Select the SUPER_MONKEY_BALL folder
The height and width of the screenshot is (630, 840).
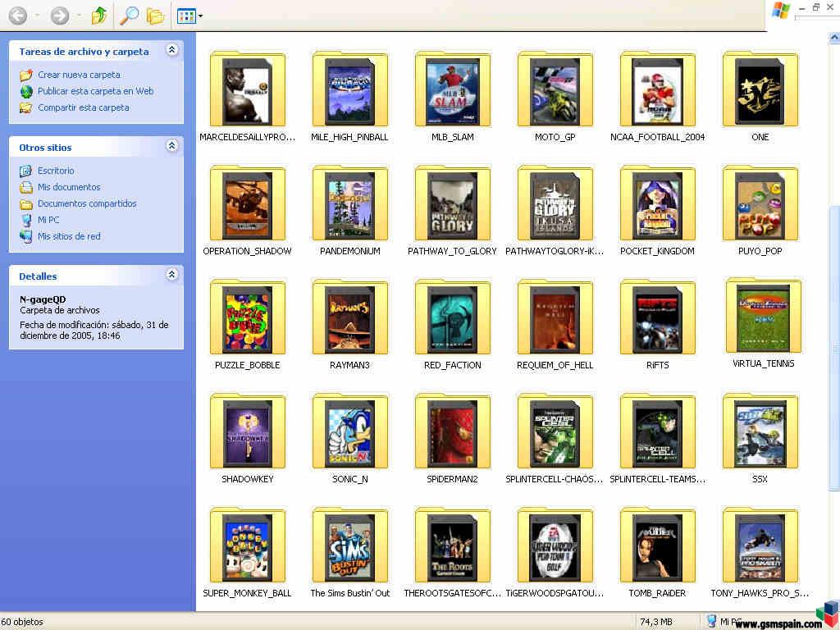pyautogui.click(x=248, y=553)
